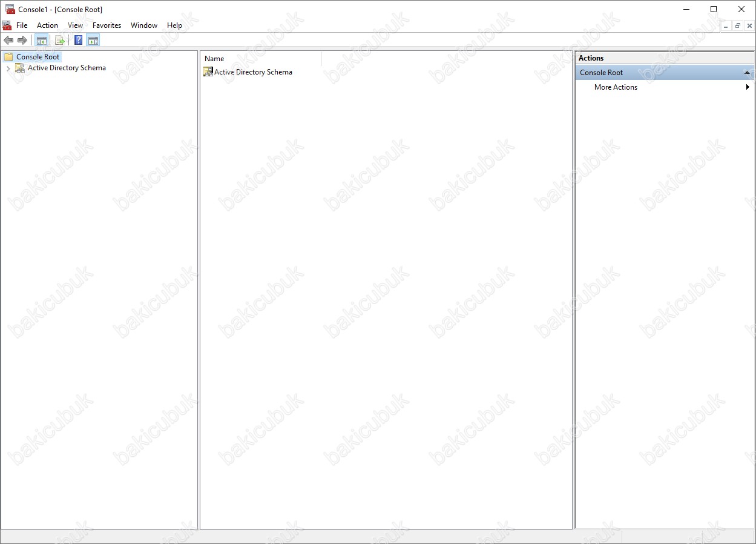Select Console Root in the tree

38,57
